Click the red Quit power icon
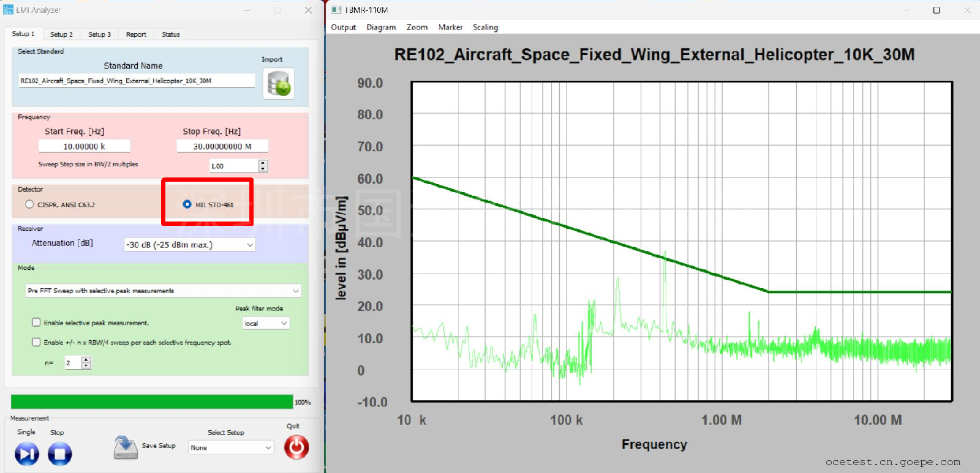The width and height of the screenshot is (980, 473). click(x=296, y=447)
